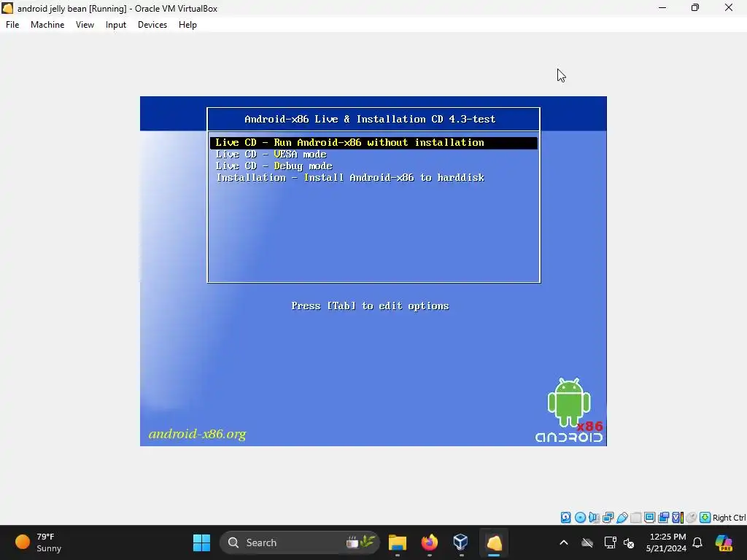Click the muted volume tray icon
The image size is (747, 560).
click(x=629, y=542)
